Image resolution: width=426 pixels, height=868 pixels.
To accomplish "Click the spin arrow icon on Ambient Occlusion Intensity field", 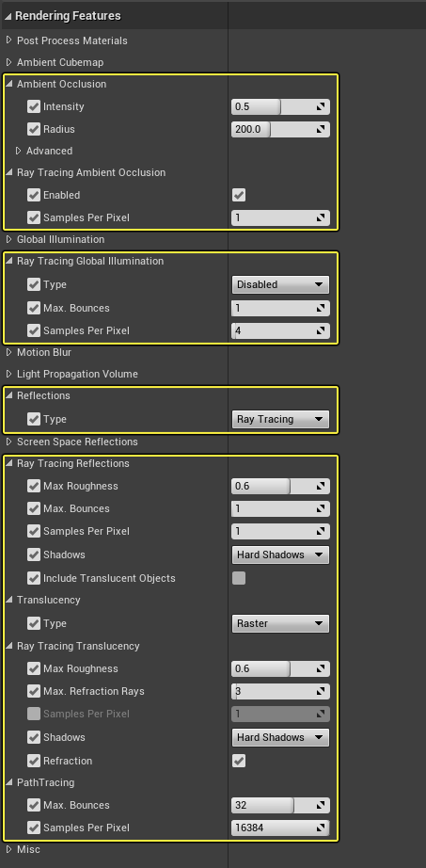I will click(x=321, y=106).
